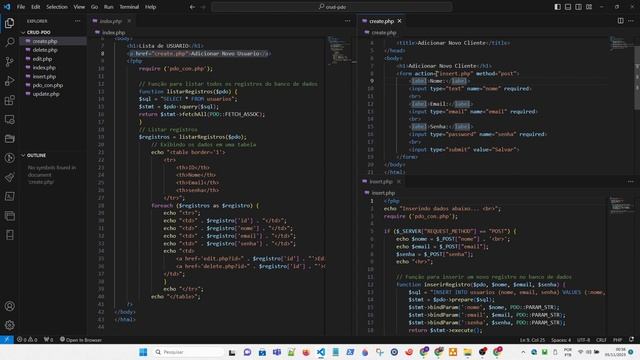The image size is (640, 360).
Task: Go back with the title bar arrow
Action: (x=192, y=7)
